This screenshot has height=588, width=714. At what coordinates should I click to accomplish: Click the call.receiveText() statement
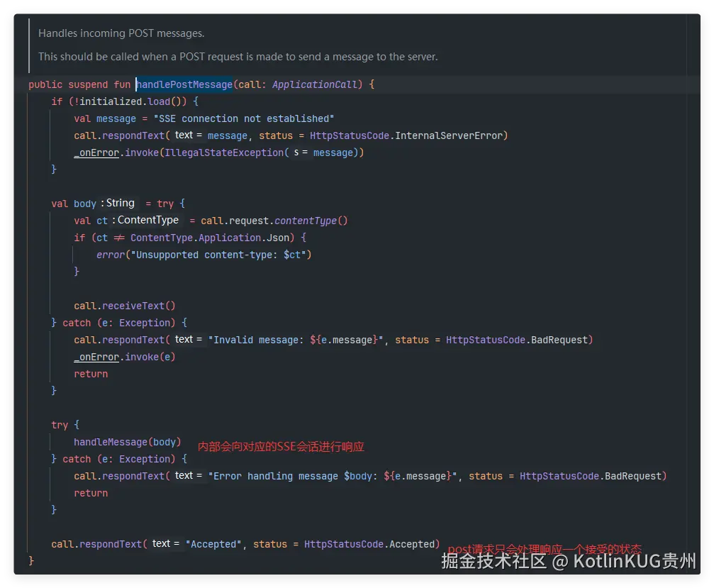(124, 306)
